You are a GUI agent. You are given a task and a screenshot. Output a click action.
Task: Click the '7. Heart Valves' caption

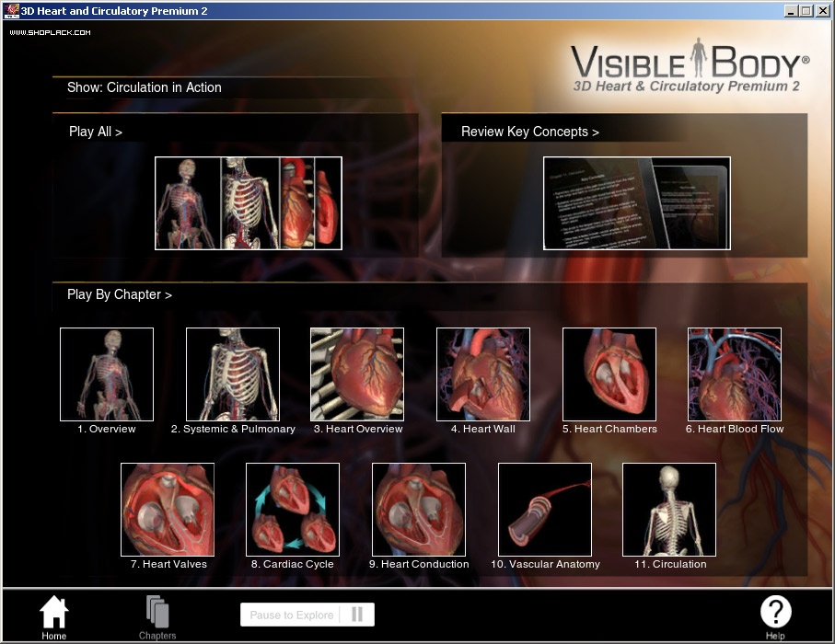click(168, 564)
